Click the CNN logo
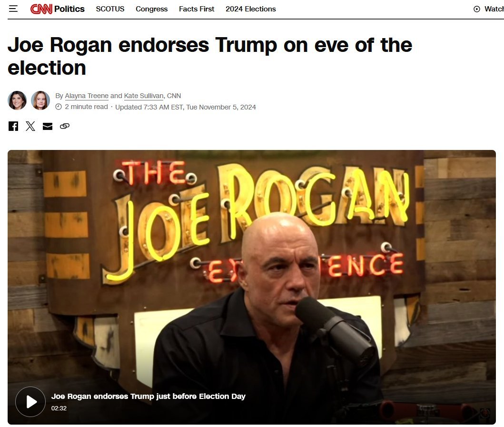 41,9
